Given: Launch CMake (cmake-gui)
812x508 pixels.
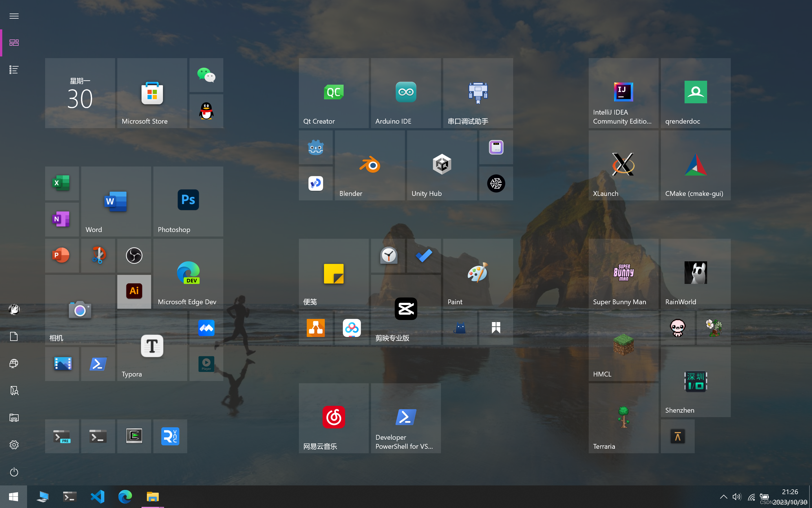Looking at the screenshot, I should pos(696,165).
